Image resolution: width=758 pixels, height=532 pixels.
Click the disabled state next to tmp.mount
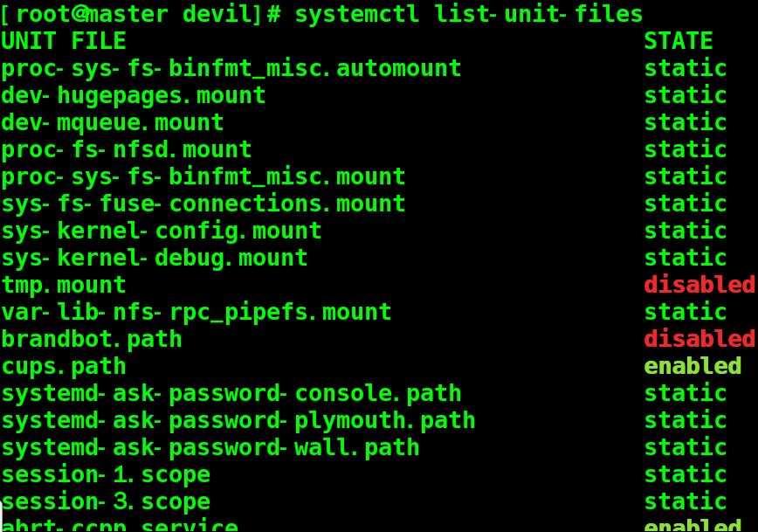[x=699, y=285]
